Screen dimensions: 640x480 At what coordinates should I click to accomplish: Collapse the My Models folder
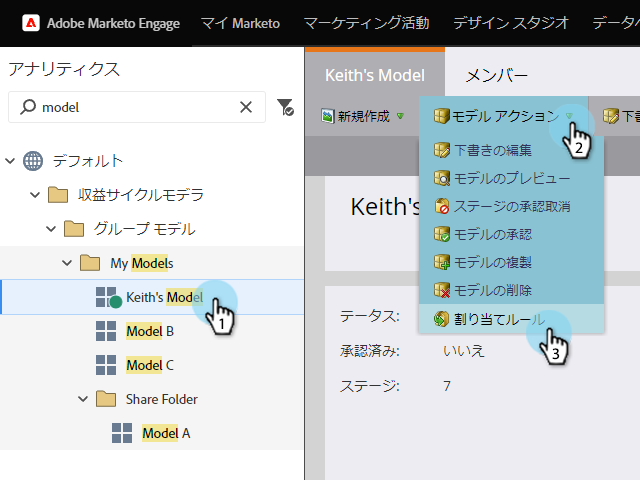coord(67,263)
